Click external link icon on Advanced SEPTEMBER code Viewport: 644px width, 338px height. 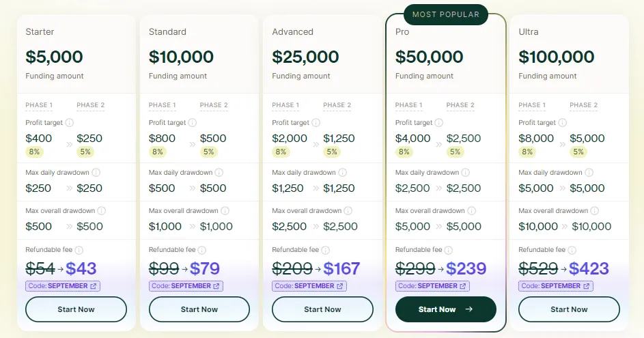coord(340,286)
